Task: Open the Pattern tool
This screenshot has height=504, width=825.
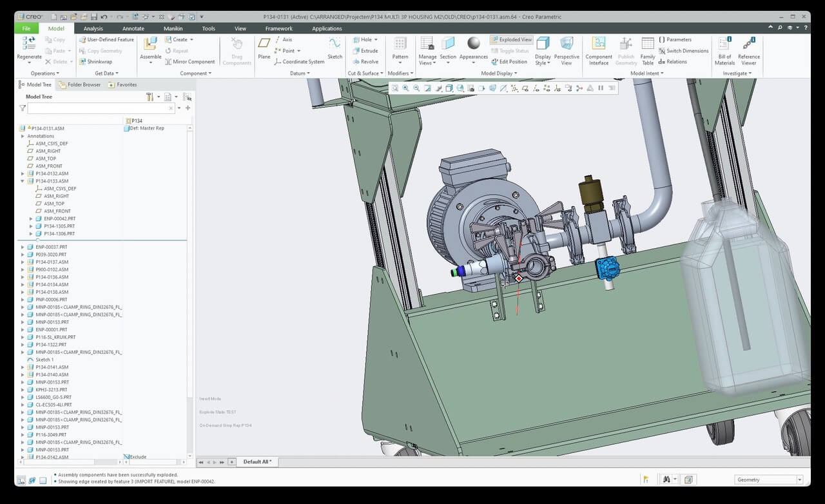Action: [400, 44]
